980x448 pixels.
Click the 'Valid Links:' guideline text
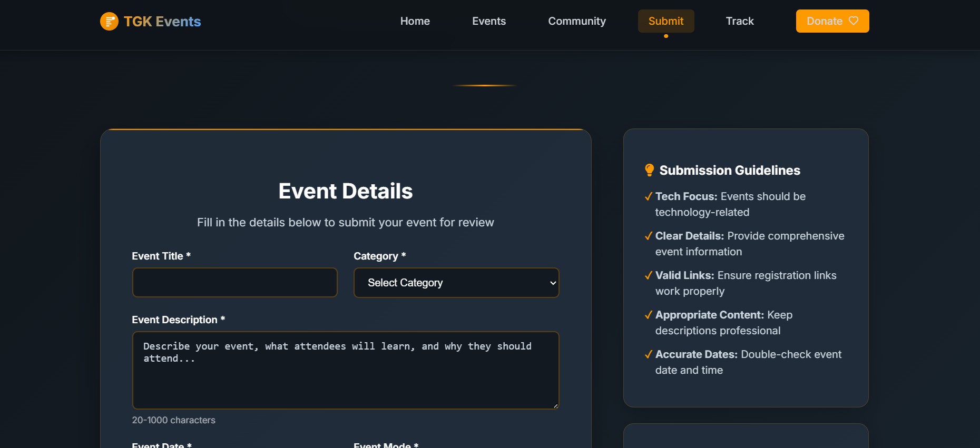click(x=685, y=275)
